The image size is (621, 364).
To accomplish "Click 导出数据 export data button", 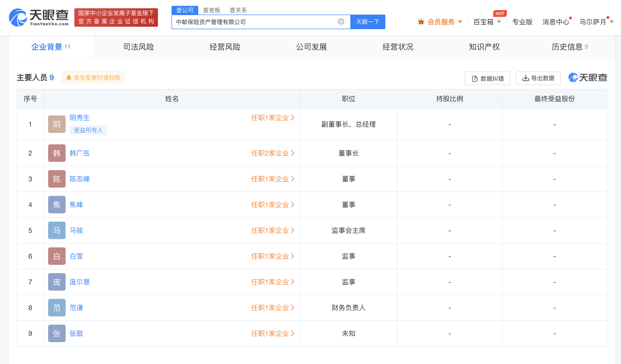I will pos(538,78).
